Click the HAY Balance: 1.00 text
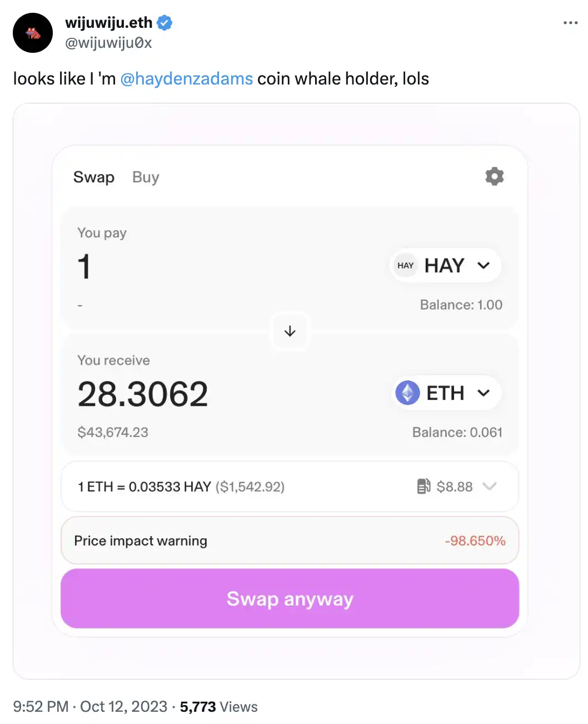This screenshot has height=724, width=588. (x=461, y=305)
